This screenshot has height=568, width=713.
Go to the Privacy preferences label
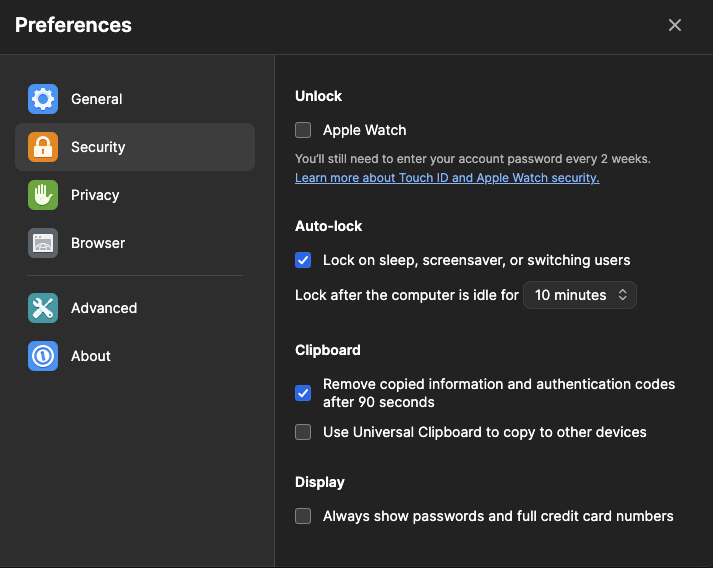pyautogui.click(x=95, y=195)
